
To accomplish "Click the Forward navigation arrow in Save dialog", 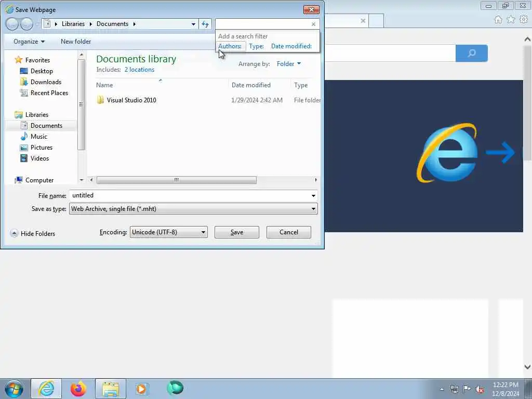I will pyautogui.click(x=26, y=24).
